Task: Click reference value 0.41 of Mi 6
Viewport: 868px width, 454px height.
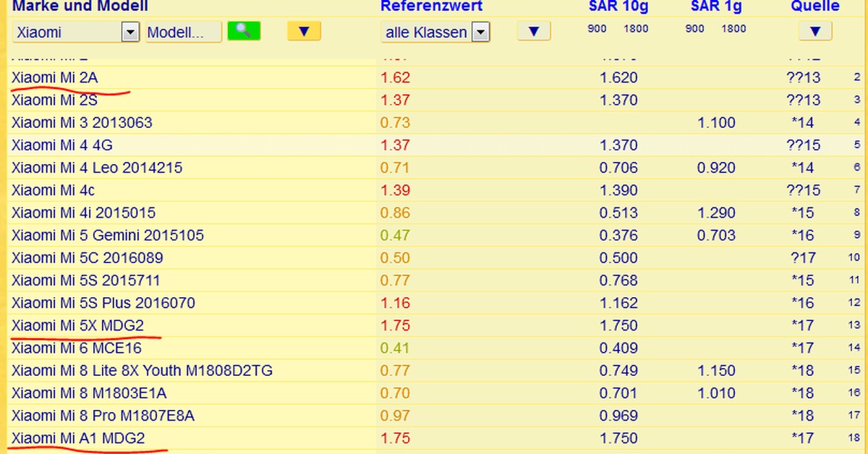Action: point(395,348)
